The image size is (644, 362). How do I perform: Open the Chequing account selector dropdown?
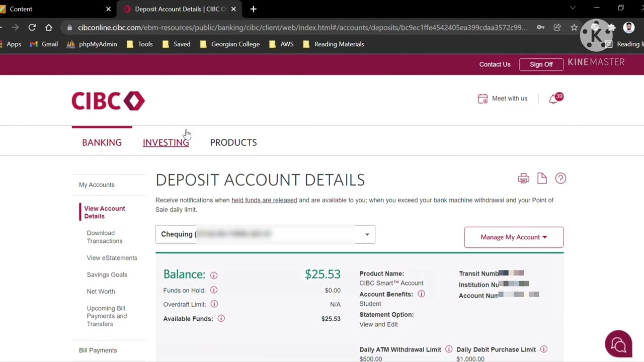tap(265, 234)
